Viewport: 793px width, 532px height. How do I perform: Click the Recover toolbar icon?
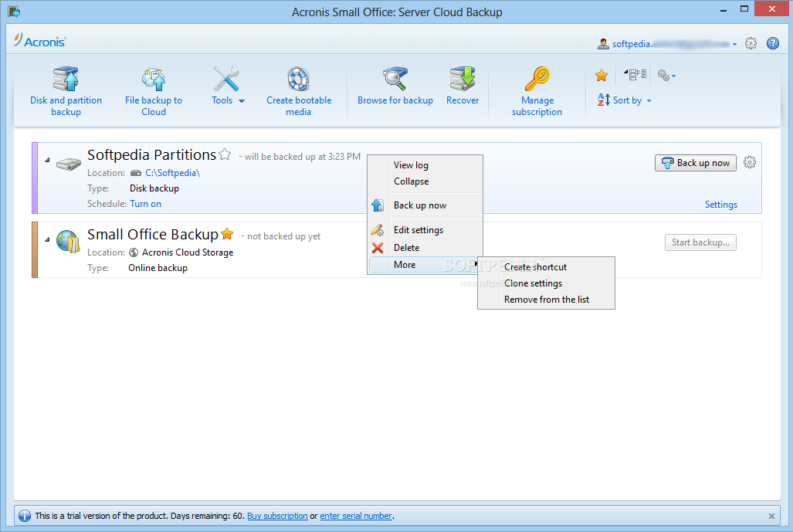click(x=463, y=79)
